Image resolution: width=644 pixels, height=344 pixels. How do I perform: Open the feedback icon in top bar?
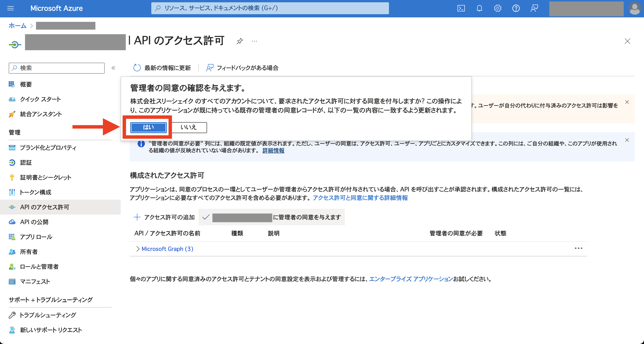[x=534, y=8]
